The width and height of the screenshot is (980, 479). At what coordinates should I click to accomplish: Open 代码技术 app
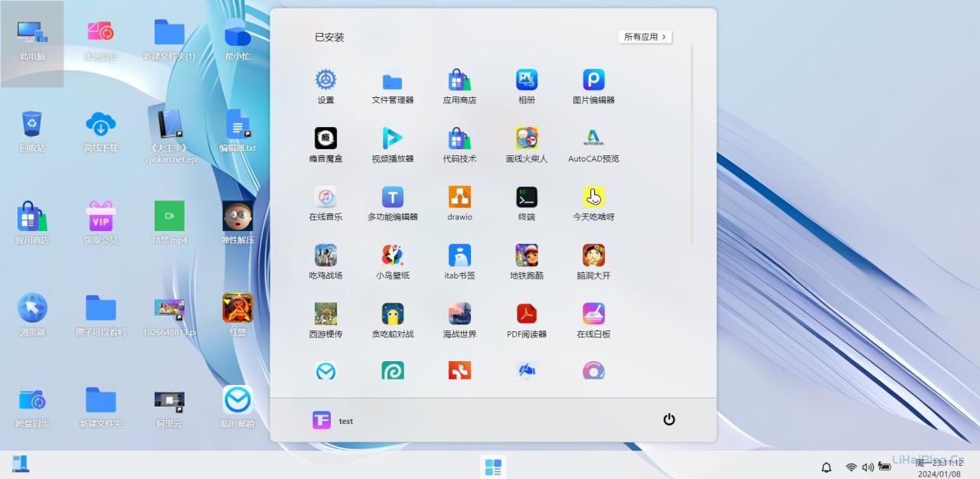point(459,145)
